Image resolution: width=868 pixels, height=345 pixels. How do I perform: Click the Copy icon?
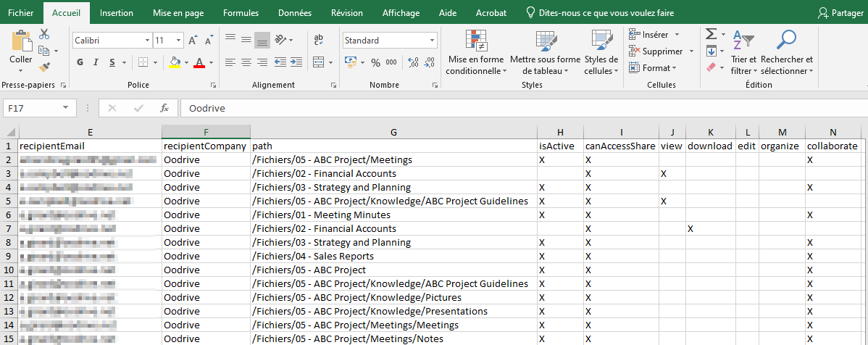44,51
